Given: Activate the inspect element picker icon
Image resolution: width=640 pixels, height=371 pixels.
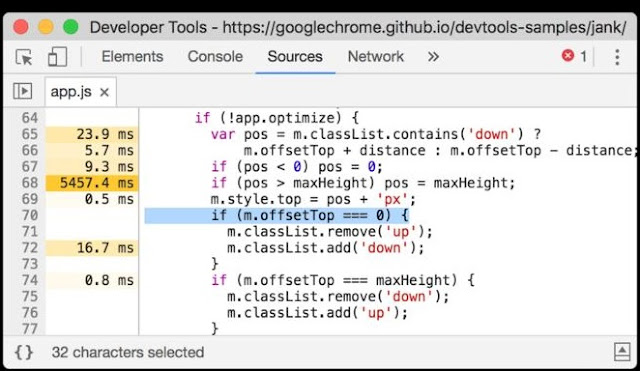Looking at the screenshot, I should (24, 57).
